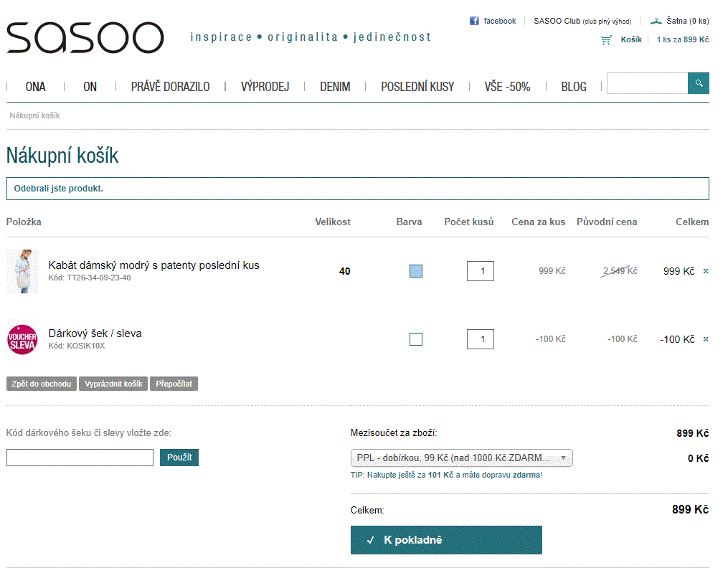Click Dárkový šek / sleva item name
The width and height of the screenshot is (728, 568).
[95, 333]
